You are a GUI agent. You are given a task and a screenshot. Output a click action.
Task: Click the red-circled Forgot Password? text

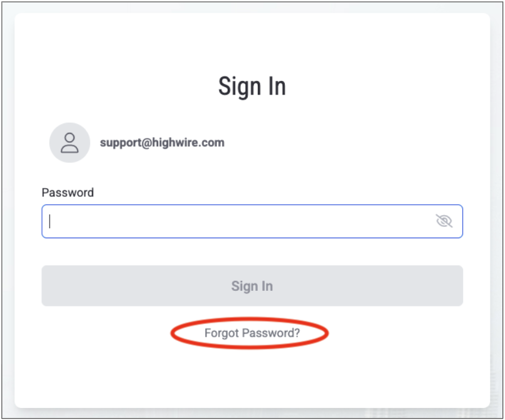(252, 333)
